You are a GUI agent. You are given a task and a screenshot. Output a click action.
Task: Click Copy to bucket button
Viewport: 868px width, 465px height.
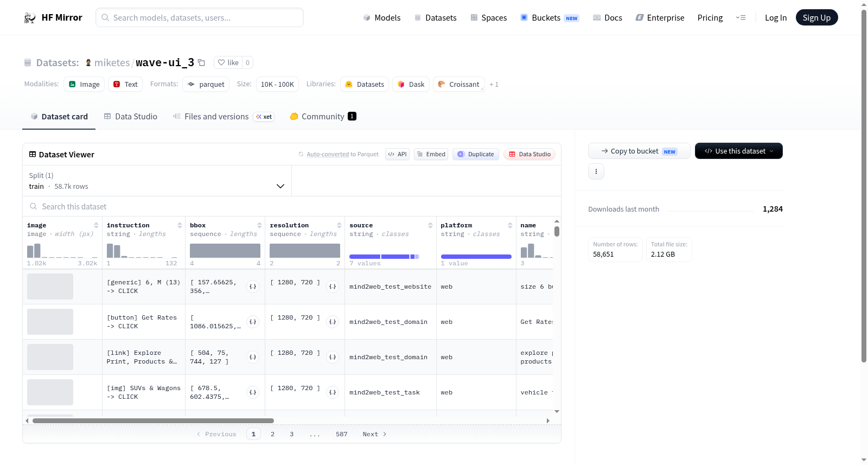(639, 151)
